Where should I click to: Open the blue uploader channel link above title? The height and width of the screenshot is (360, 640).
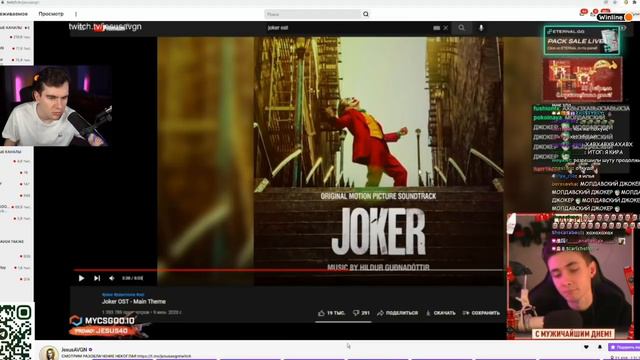pyautogui.click(x=123, y=295)
